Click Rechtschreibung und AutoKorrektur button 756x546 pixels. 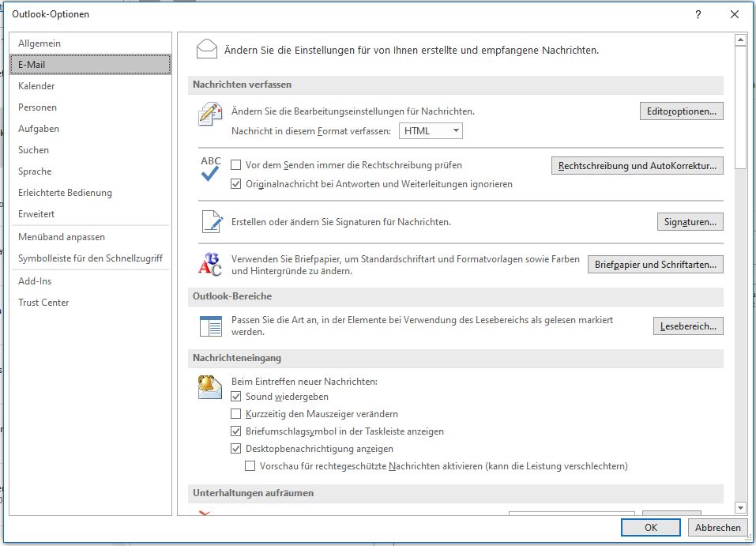click(637, 166)
